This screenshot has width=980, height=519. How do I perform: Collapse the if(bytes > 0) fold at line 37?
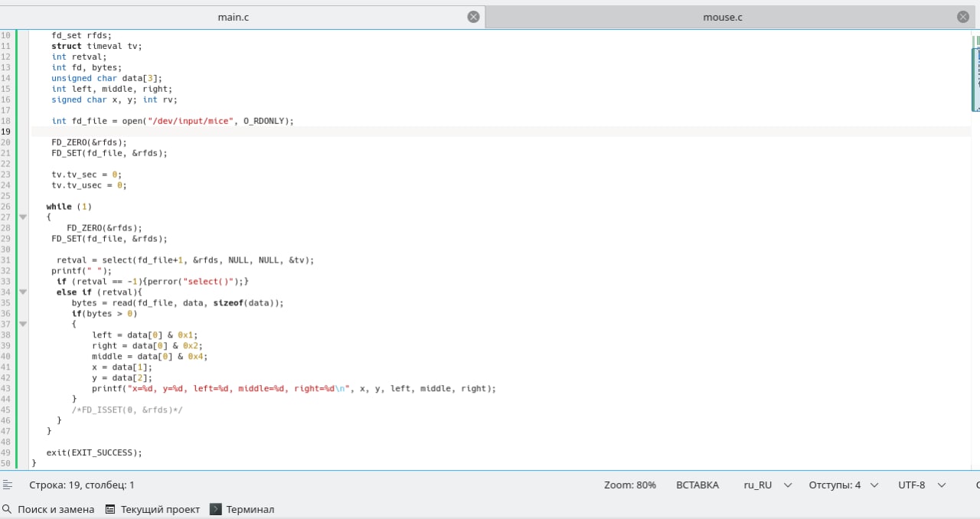tap(23, 325)
